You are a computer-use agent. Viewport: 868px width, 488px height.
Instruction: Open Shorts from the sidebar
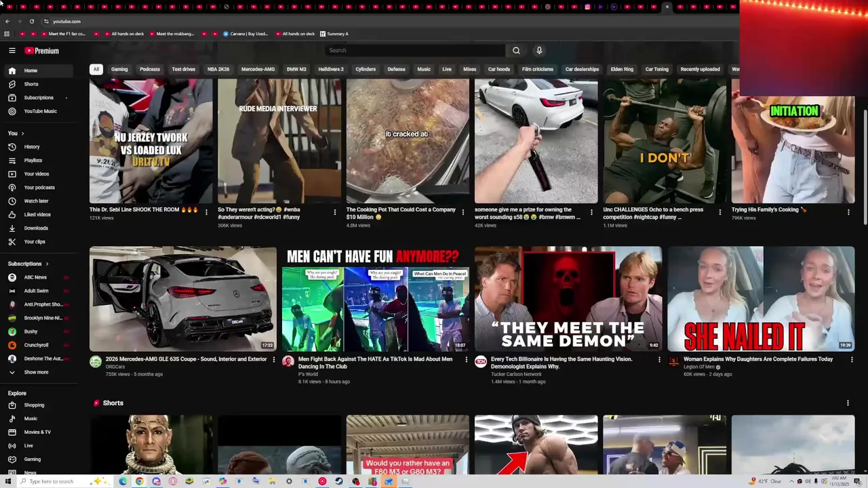click(37, 84)
